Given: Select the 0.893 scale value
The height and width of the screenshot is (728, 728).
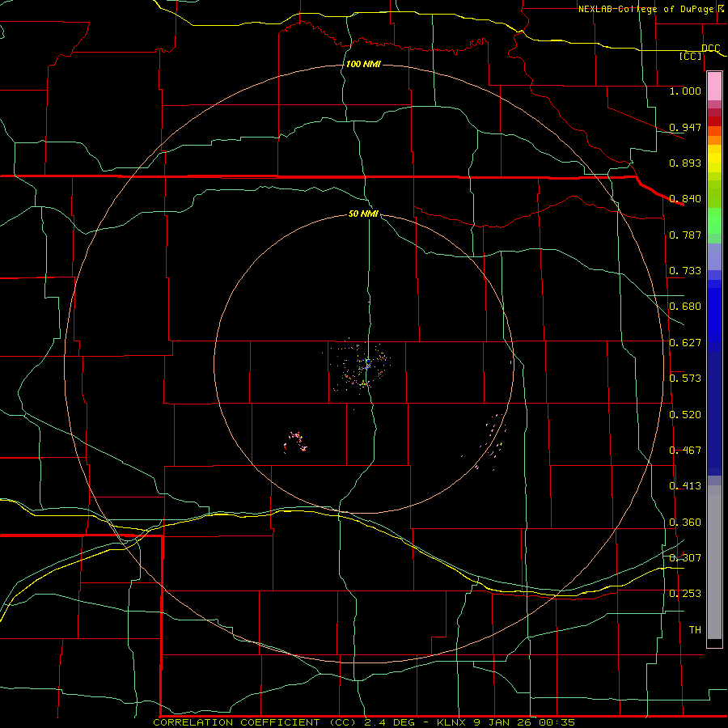Looking at the screenshot, I should (x=685, y=163).
